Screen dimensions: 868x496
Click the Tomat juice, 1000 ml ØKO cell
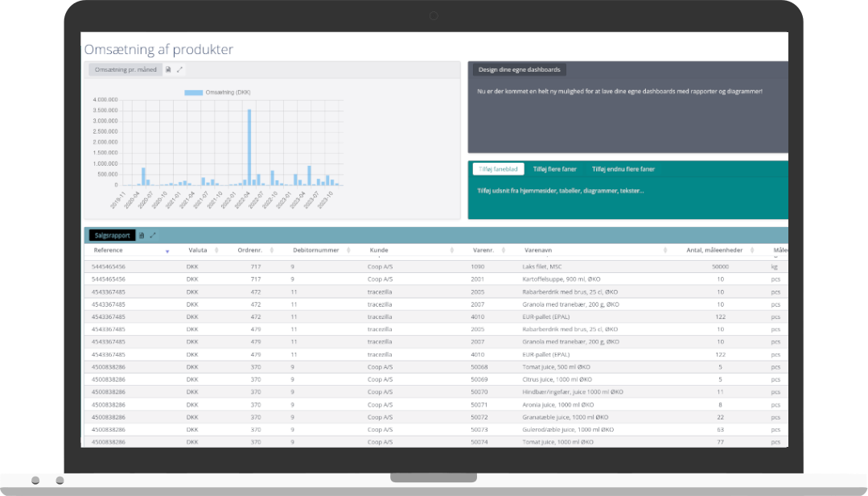(557, 442)
